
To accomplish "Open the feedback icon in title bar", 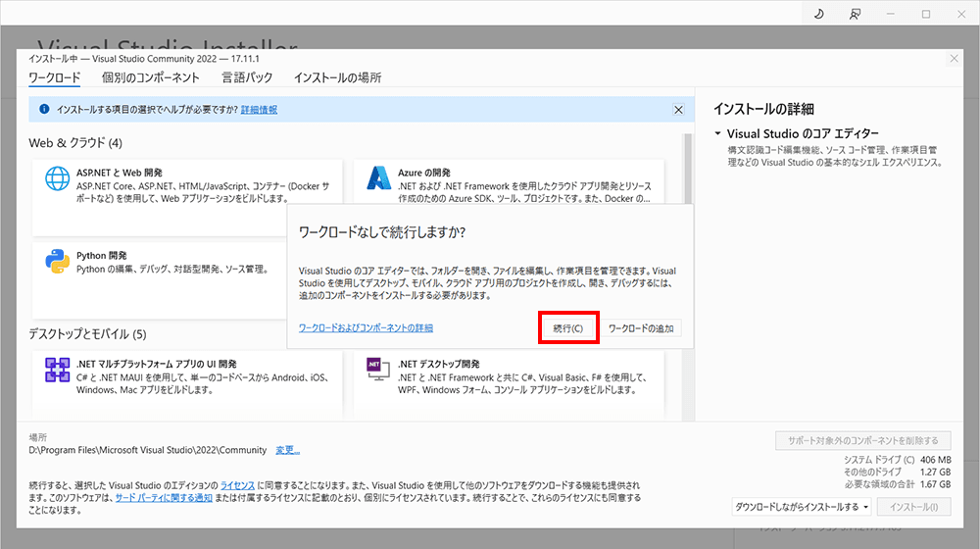I will tap(855, 14).
